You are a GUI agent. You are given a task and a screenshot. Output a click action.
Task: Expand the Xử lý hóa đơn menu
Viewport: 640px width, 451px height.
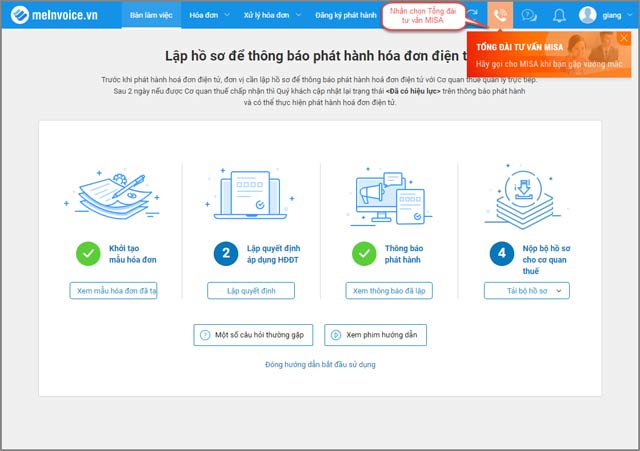(298, 15)
